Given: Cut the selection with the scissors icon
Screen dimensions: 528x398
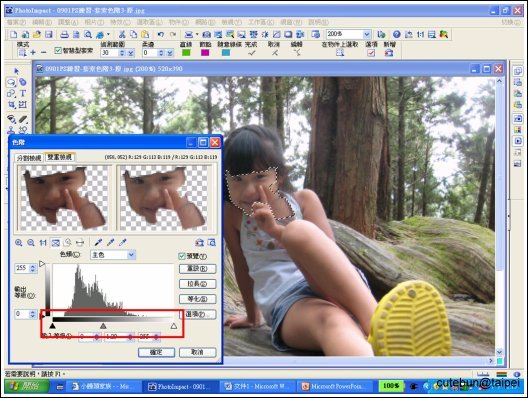Looking at the screenshot, I should pyautogui.click(x=122, y=34).
